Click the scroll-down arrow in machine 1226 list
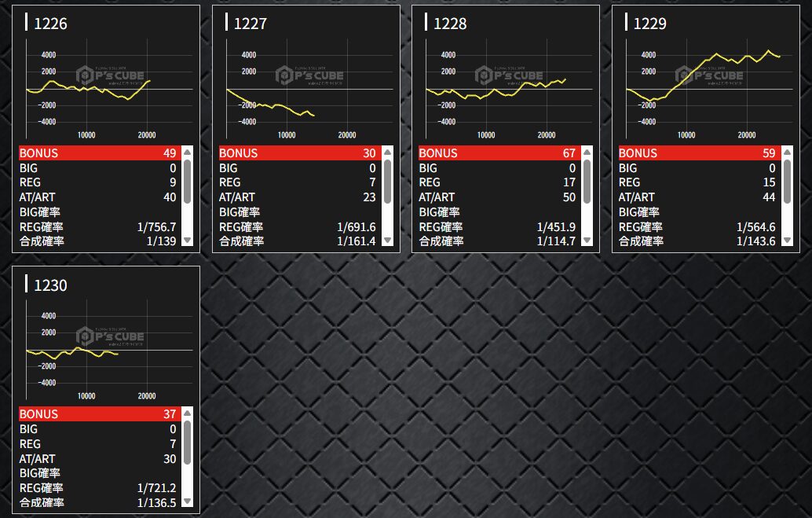The height and width of the screenshot is (518, 812). coord(188,241)
